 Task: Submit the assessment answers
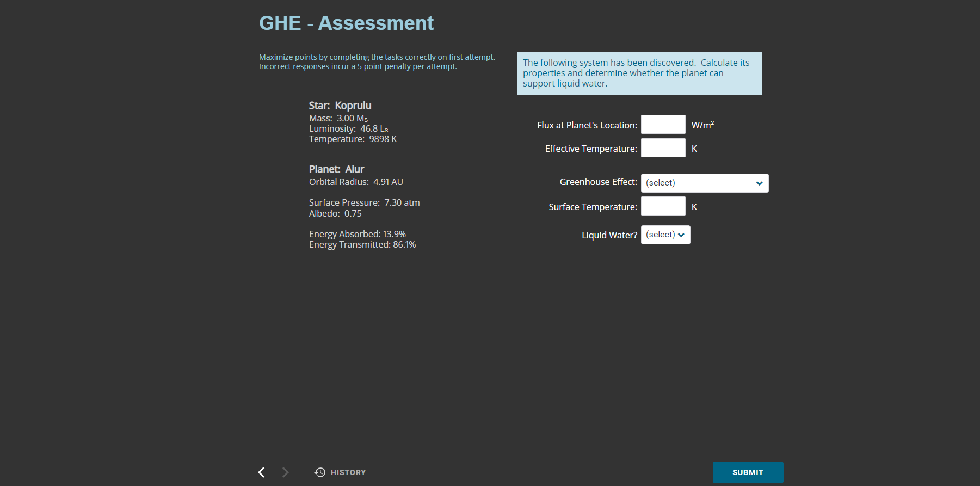point(748,472)
